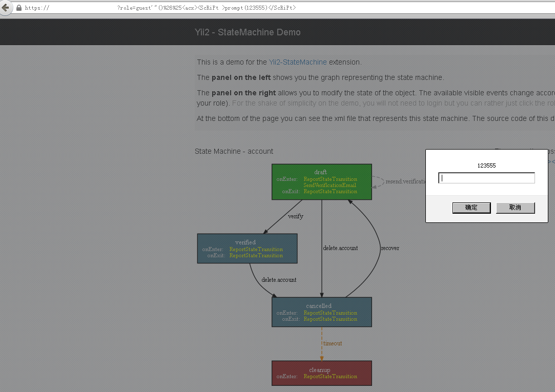Select the cancelled state node
Image resolution: width=555 pixels, height=392 pixels.
tap(321, 312)
